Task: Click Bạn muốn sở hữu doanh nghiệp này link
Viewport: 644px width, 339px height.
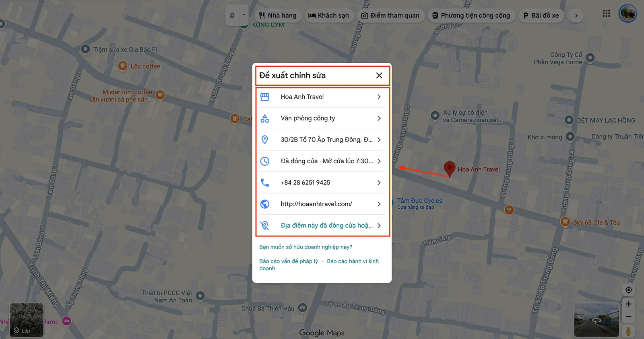Action: click(x=305, y=247)
